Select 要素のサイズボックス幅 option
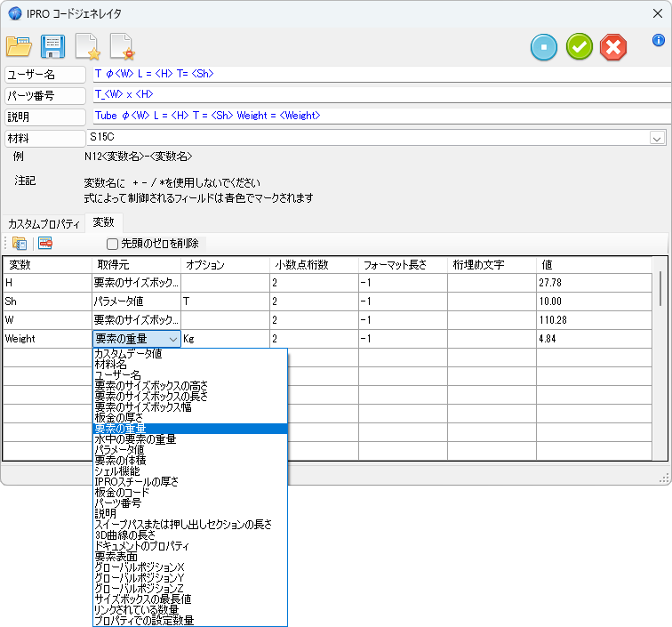This screenshot has width=672, height=627. (x=190, y=407)
